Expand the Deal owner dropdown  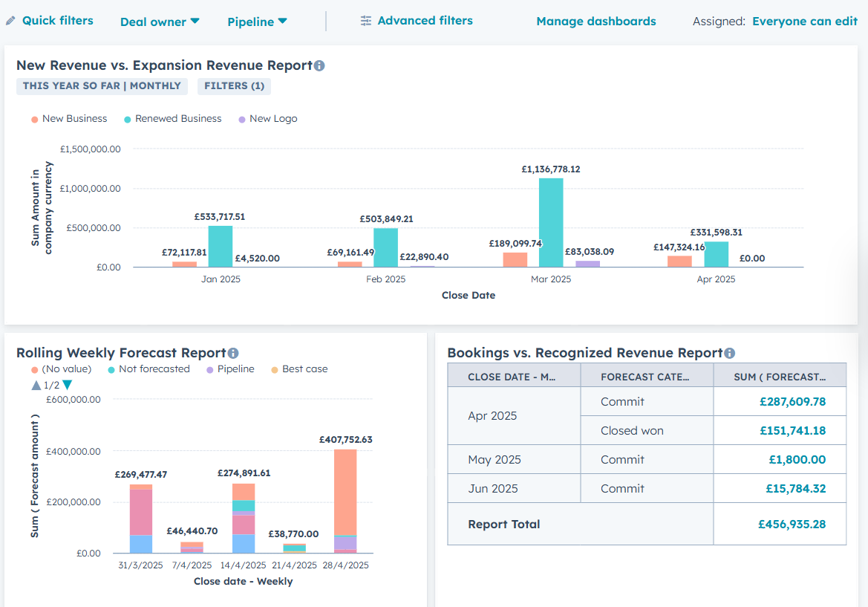160,22
